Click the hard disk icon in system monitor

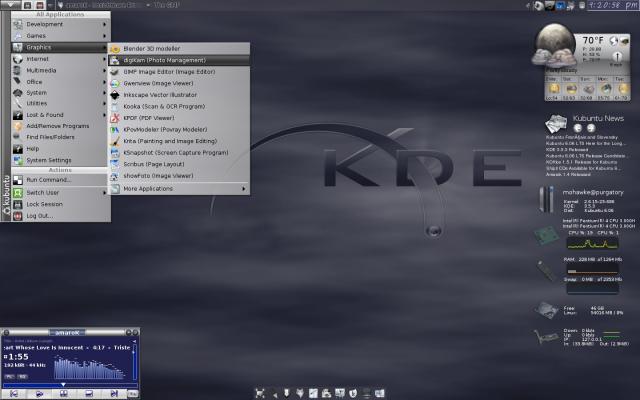[546, 310]
